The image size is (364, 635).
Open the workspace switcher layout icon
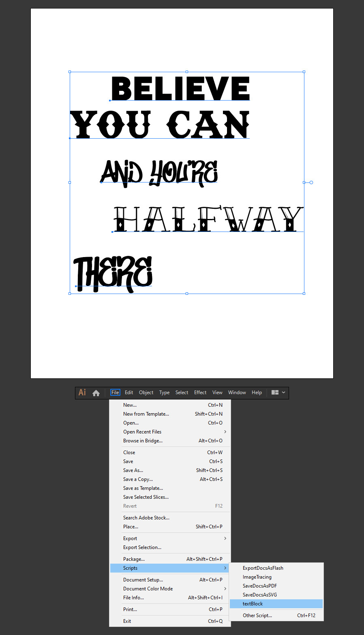(275, 393)
